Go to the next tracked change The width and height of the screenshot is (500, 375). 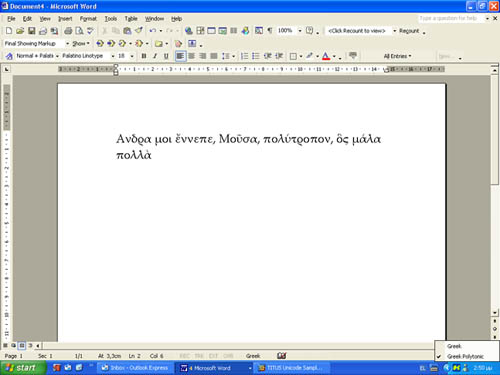click(111, 43)
